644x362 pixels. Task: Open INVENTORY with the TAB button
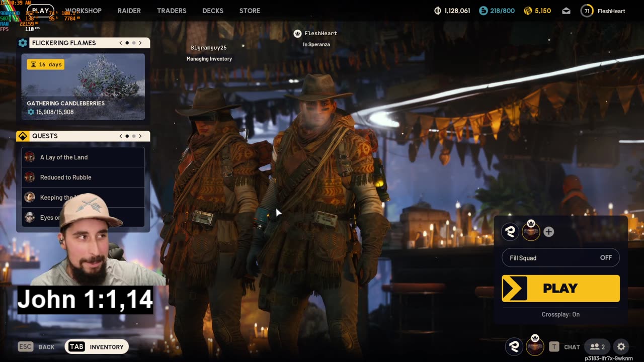pos(97,346)
